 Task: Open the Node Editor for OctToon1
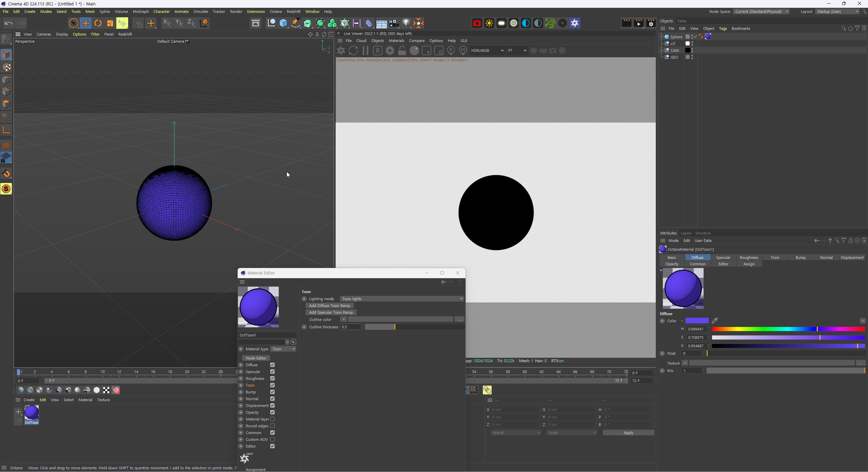point(256,357)
